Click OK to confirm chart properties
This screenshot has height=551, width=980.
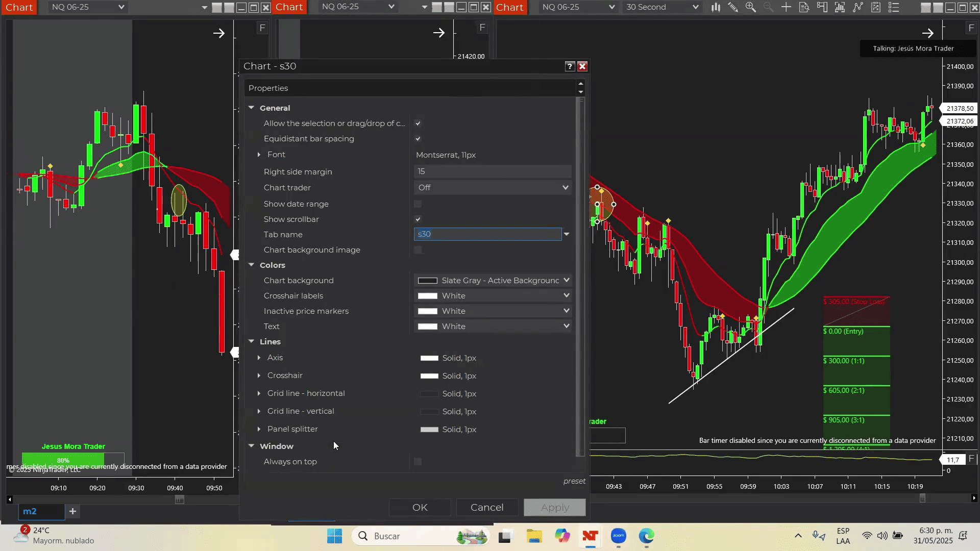click(x=420, y=508)
